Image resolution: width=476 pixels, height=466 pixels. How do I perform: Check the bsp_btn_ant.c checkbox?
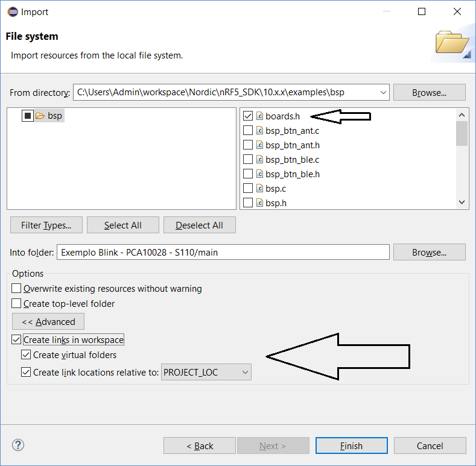(x=248, y=130)
